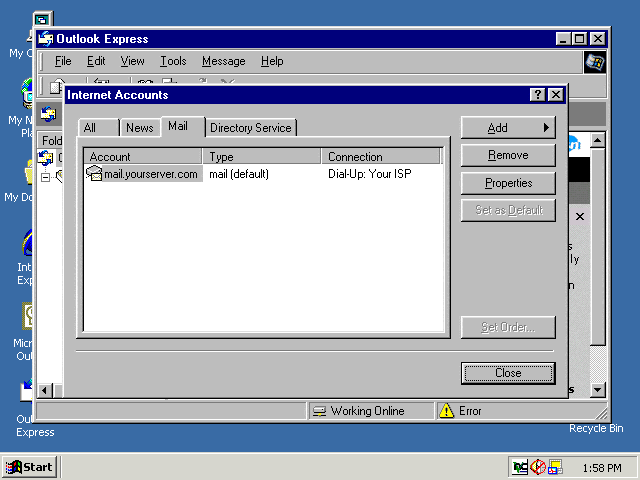Screen dimensions: 640x480
Task: Open the Directory Service tab
Action: (x=251, y=128)
